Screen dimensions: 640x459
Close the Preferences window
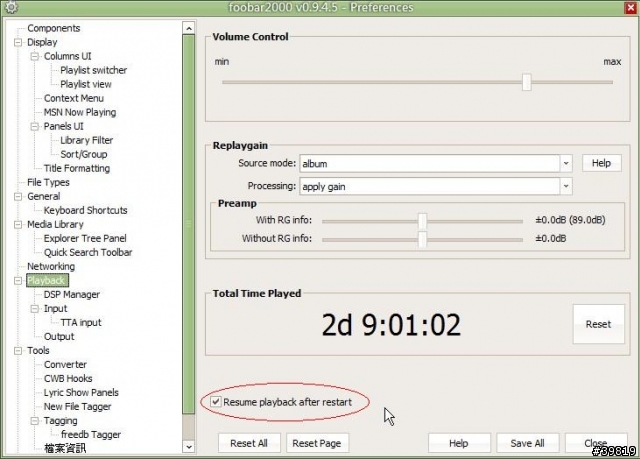(x=631, y=7)
